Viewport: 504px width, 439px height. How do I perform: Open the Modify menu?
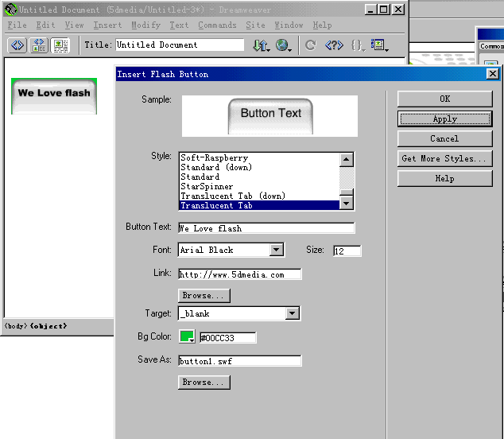pos(145,25)
